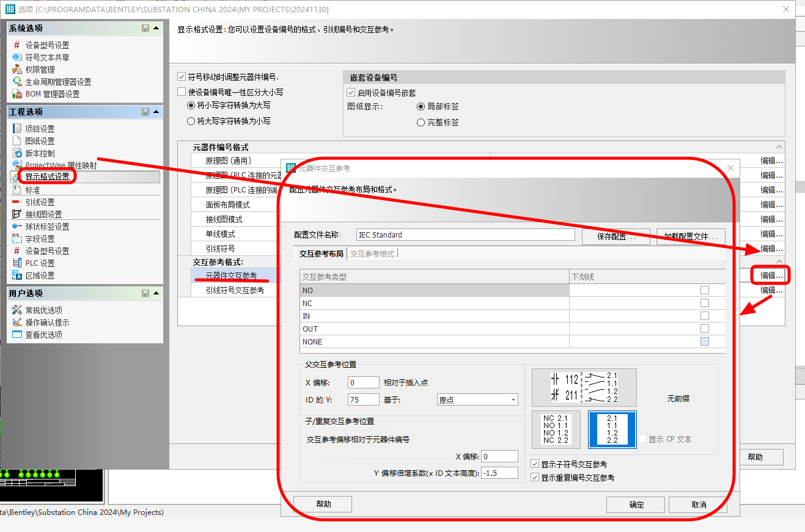
Task: Click the 版本控制 icon
Action: [17, 153]
